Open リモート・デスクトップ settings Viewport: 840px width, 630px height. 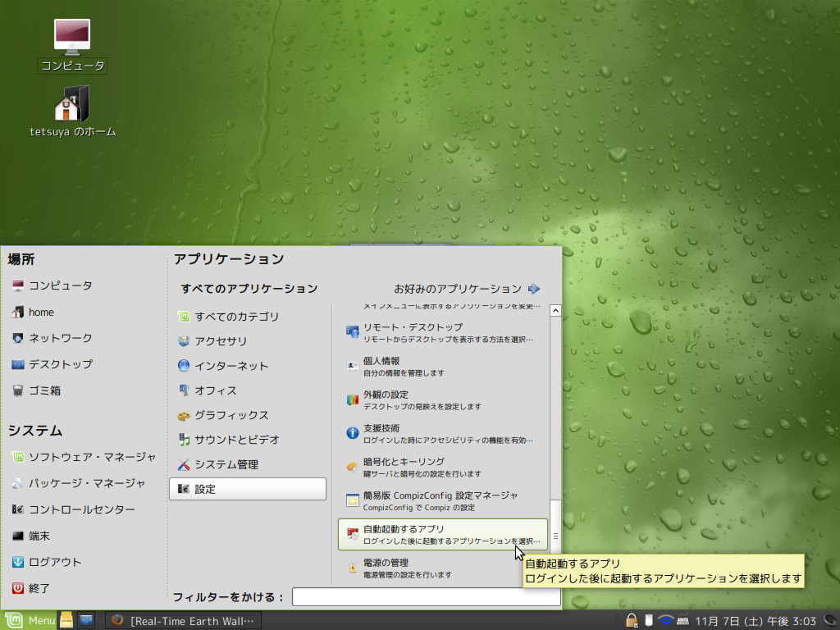click(442, 333)
